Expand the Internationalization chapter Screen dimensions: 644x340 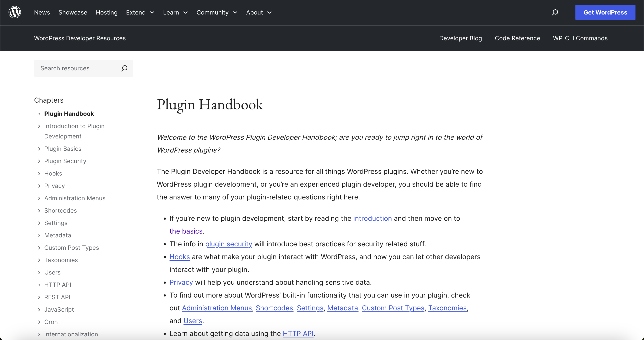[39, 334]
